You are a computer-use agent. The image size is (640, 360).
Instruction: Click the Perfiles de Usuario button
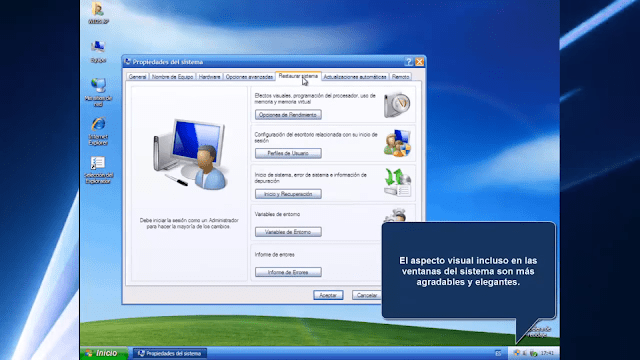pos(288,153)
